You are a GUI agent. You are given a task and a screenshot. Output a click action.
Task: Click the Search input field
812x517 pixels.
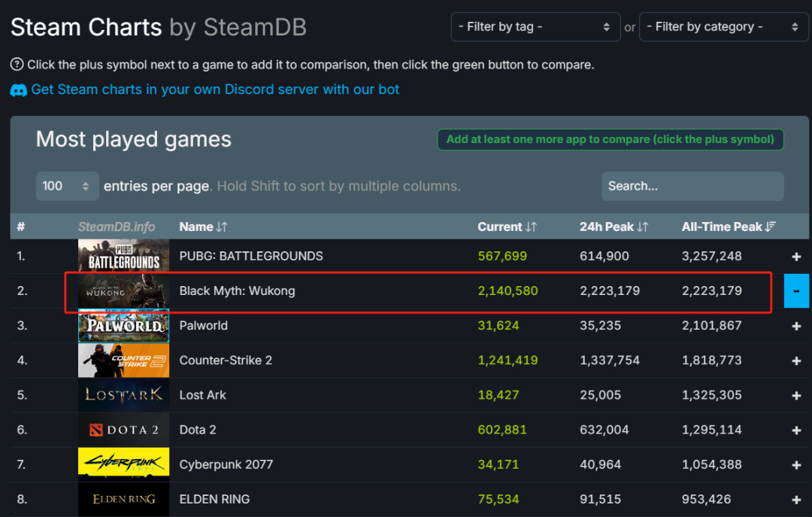coord(692,186)
